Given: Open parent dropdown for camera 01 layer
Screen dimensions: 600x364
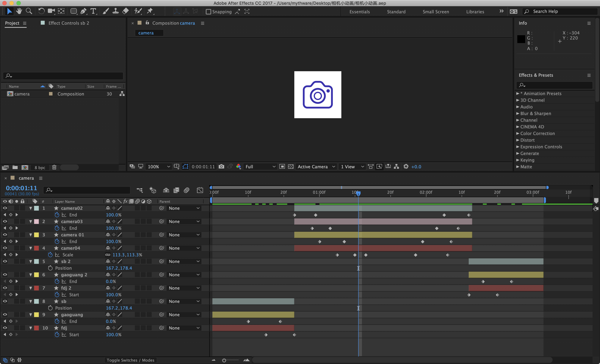Looking at the screenshot, I should (184, 235).
